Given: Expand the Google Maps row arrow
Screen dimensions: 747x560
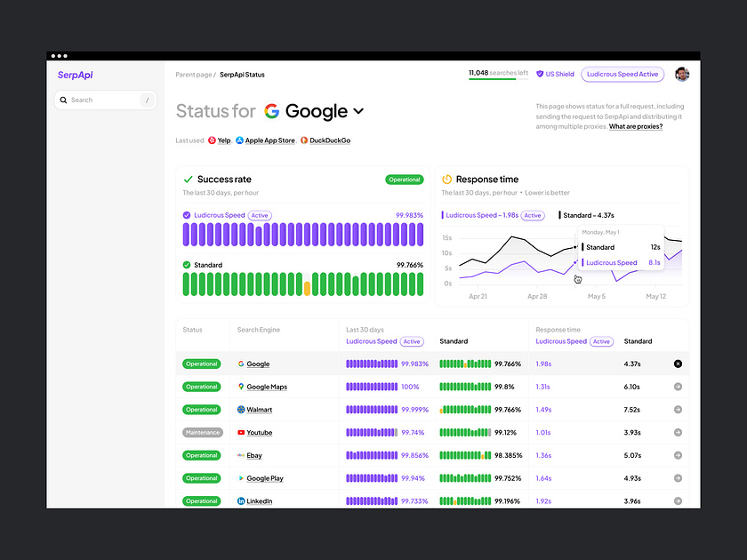Looking at the screenshot, I should pos(678,387).
